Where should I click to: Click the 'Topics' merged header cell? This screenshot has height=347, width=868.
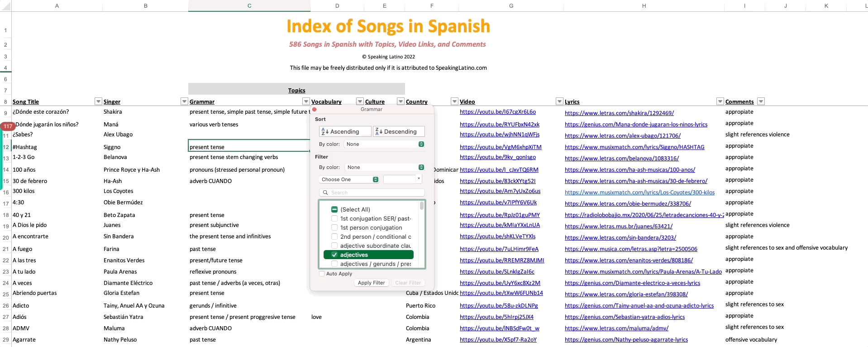click(x=296, y=89)
